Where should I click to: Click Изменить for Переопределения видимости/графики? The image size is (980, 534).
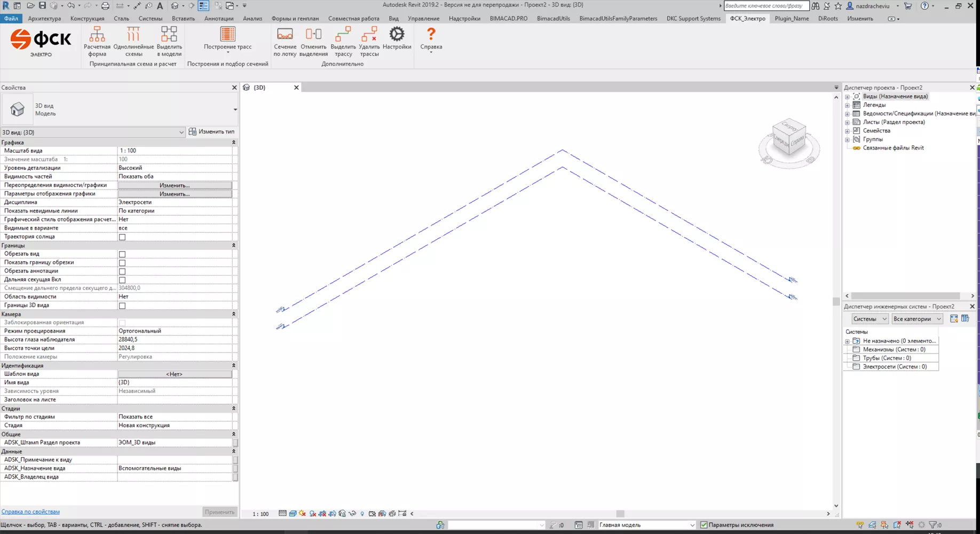175,185
